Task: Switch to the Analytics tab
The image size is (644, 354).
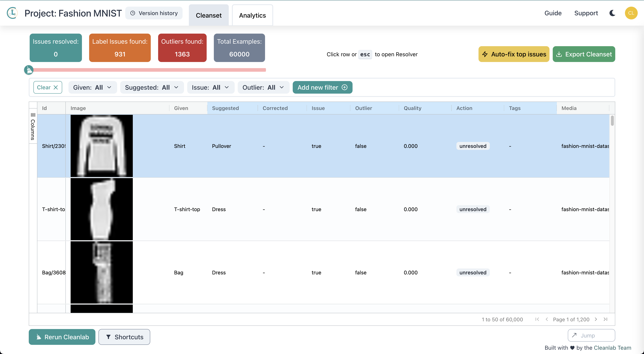Action: click(x=252, y=15)
